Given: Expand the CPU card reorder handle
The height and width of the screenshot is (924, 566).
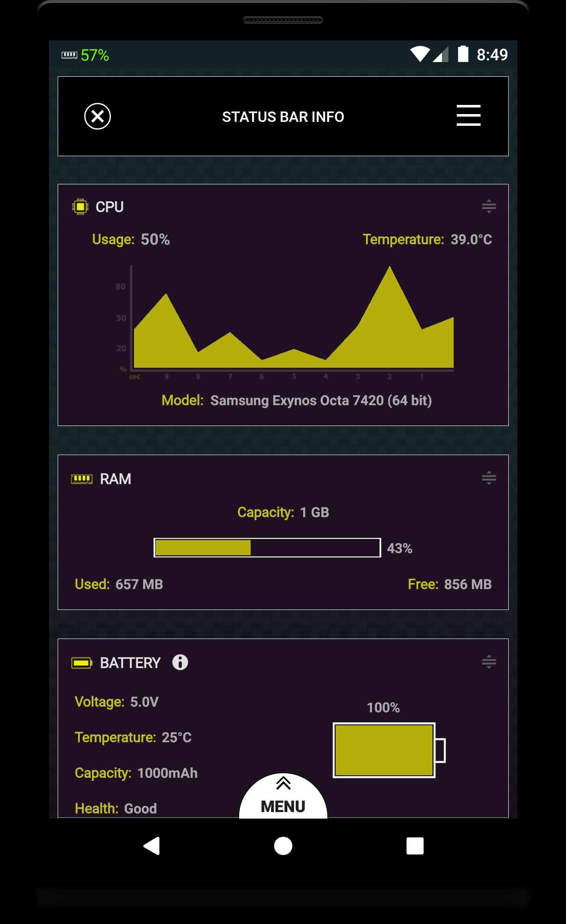Looking at the screenshot, I should 489,206.
